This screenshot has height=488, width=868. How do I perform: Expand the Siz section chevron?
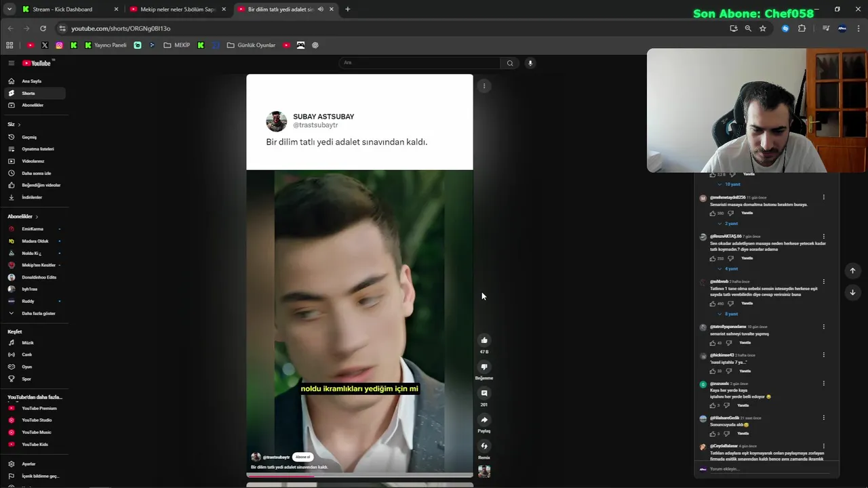click(x=19, y=125)
